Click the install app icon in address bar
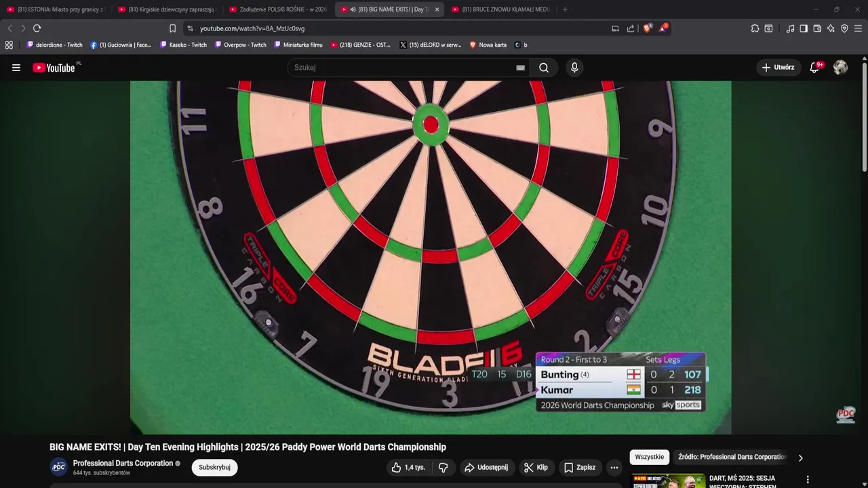The width and height of the screenshot is (868, 488). tap(615, 28)
